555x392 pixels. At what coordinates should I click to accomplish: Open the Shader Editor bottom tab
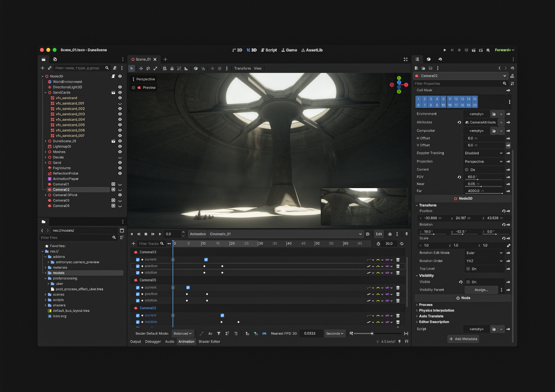click(x=209, y=342)
